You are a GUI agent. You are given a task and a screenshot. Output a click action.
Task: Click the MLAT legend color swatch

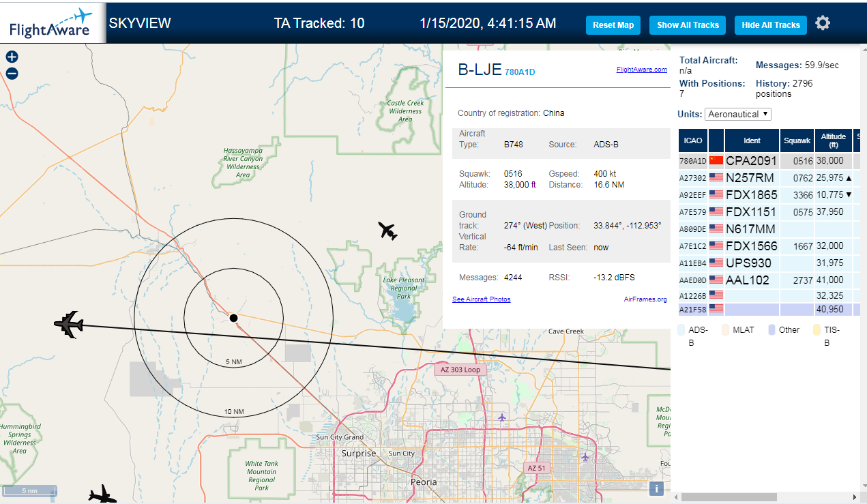click(726, 329)
